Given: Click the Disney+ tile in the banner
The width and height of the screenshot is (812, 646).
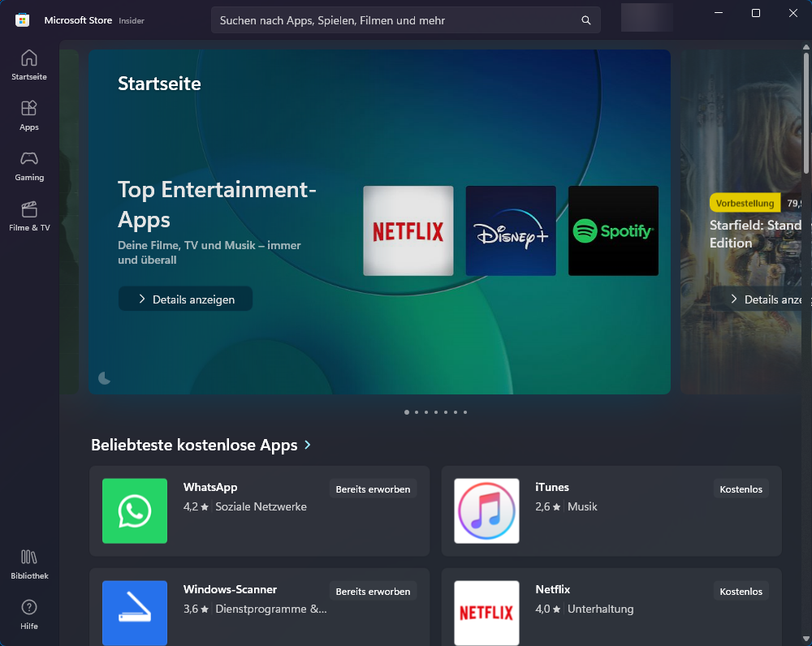Looking at the screenshot, I should tap(511, 230).
